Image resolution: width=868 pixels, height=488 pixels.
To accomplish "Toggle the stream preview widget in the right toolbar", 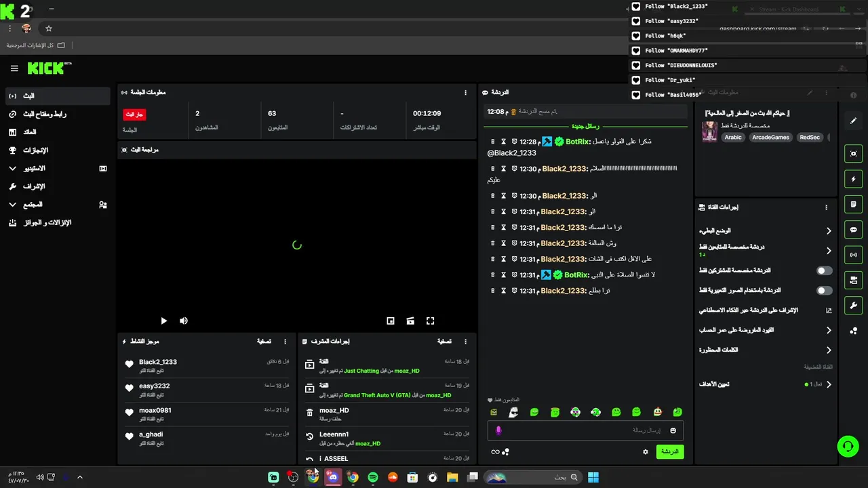I will coord(854,154).
